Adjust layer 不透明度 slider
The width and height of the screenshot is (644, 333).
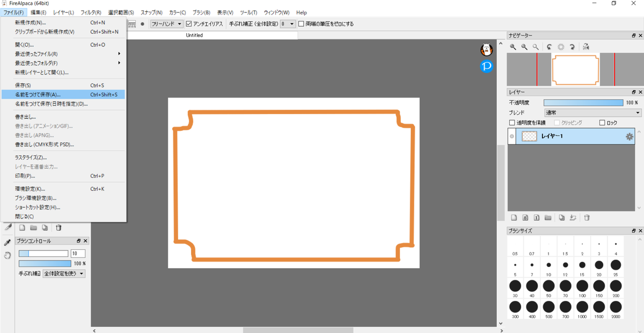click(x=583, y=102)
